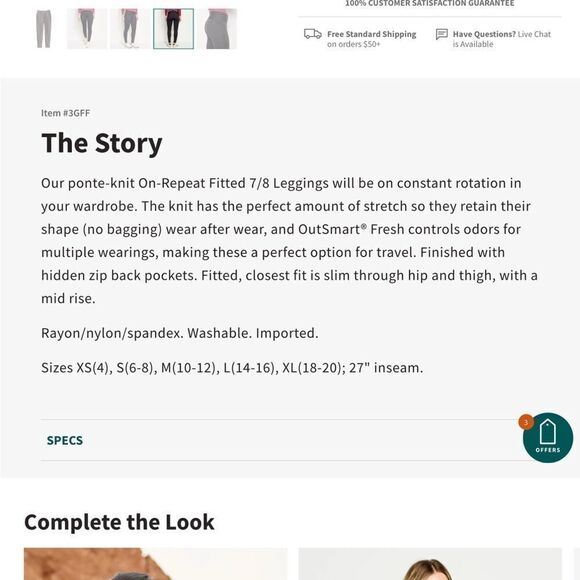
Task: Click the sizes and inseam text line
Action: tap(232, 368)
